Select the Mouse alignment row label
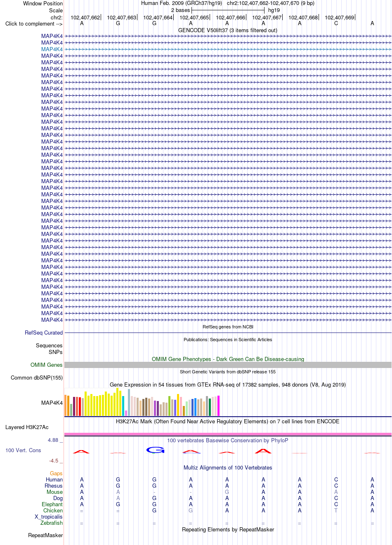This screenshot has height=545, width=392. click(54, 492)
